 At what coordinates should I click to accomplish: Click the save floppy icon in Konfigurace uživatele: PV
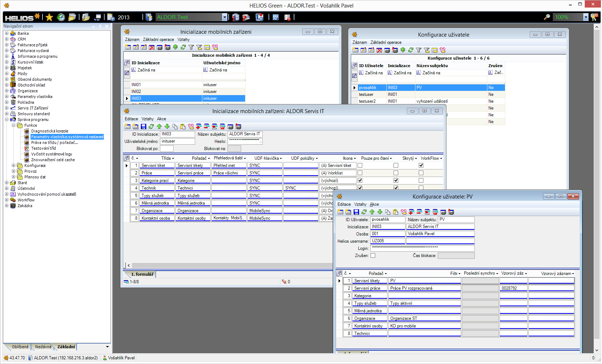click(x=356, y=212)
